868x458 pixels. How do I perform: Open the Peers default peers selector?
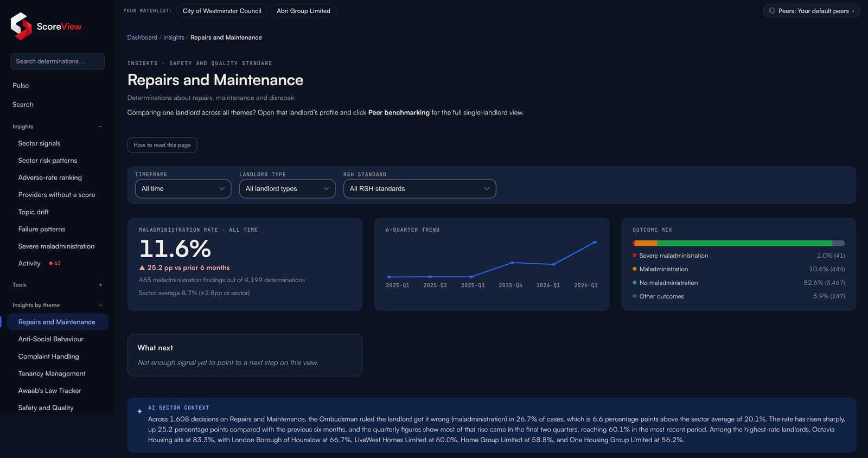coord(811,11)
